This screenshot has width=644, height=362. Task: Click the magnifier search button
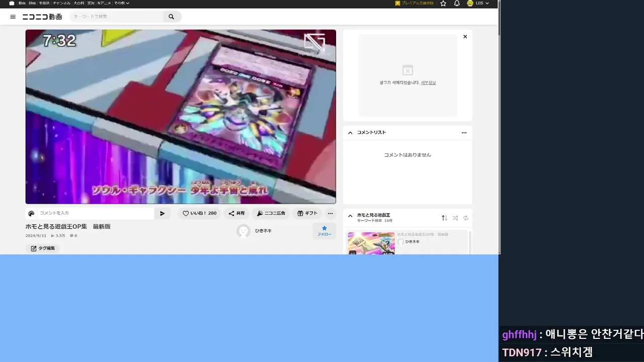point(172,17)
